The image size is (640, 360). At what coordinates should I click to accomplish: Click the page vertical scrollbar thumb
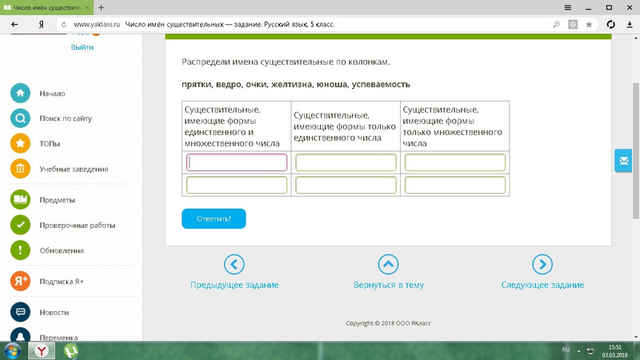coord(636,151)
